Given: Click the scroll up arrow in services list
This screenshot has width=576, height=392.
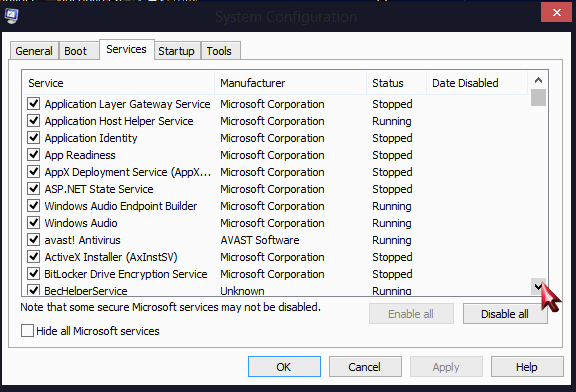Looking at the screenshot, I should (538, 80).
